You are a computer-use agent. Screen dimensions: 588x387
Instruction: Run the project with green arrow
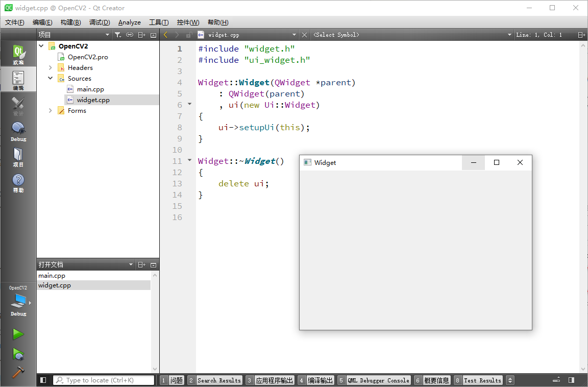(x=18, y=334)
